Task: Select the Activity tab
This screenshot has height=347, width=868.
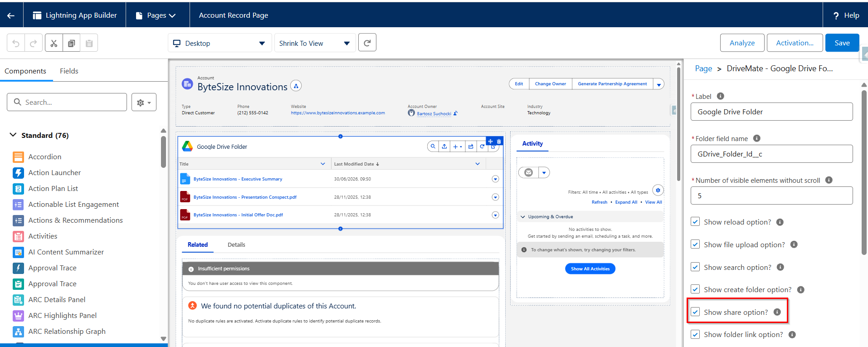Action: (x=532, y=143)
